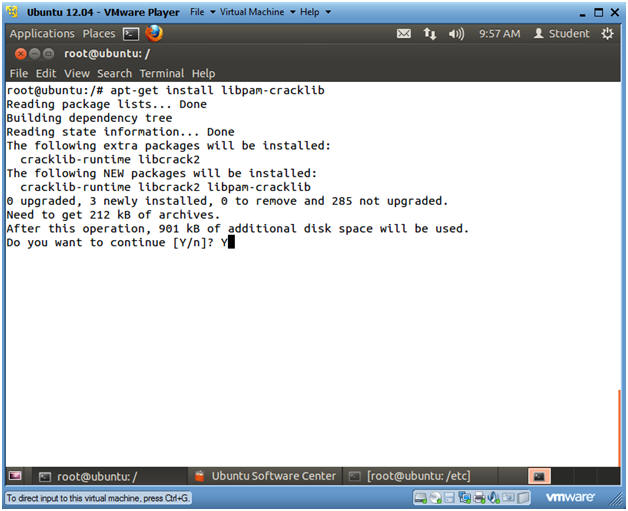The height and width of the screenshot is (511, 628).
Task: Open the terminal View menu
Action: click(x=77, y=73)
